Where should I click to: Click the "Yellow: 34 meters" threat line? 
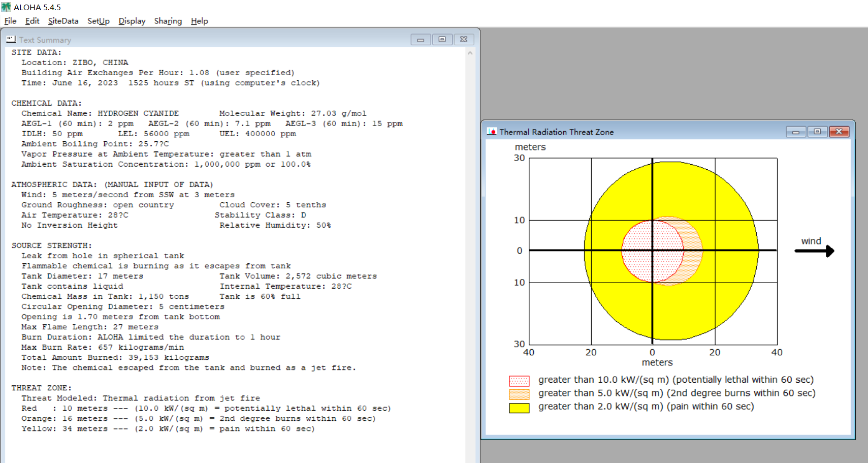point(168,428)
